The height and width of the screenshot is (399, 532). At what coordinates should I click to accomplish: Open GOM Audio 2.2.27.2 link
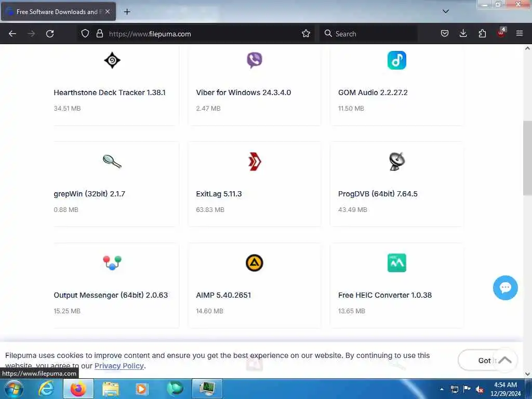[373, 92]
